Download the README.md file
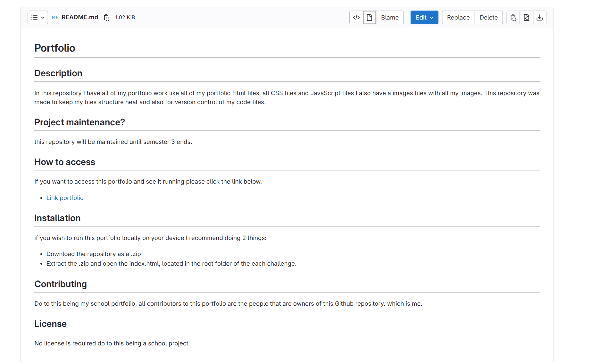608x364 pixels. pos(539,18)
